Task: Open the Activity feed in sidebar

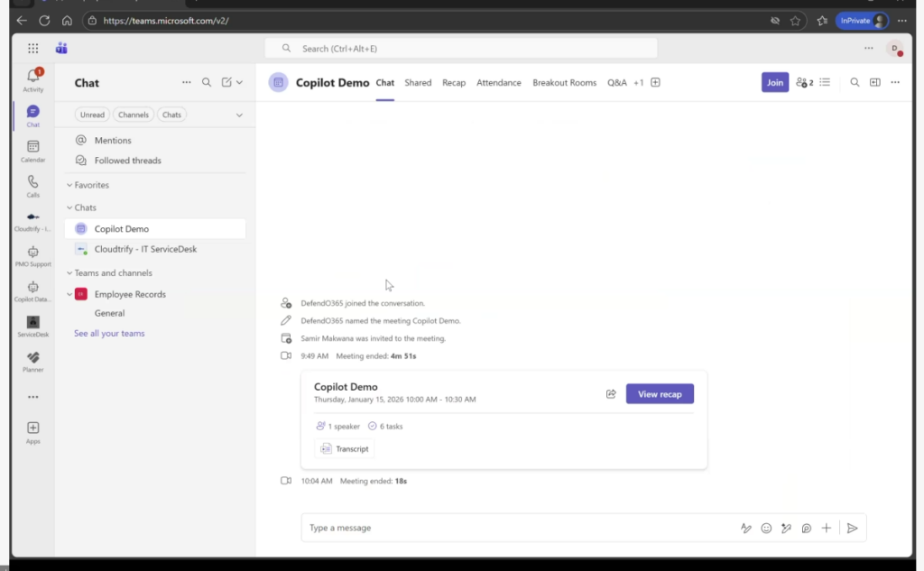Action: point(33,79)
